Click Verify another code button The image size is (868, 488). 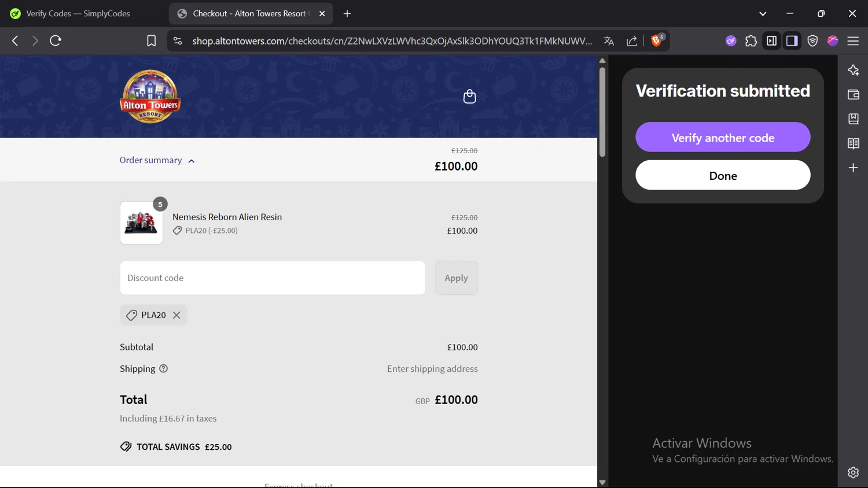723,138
